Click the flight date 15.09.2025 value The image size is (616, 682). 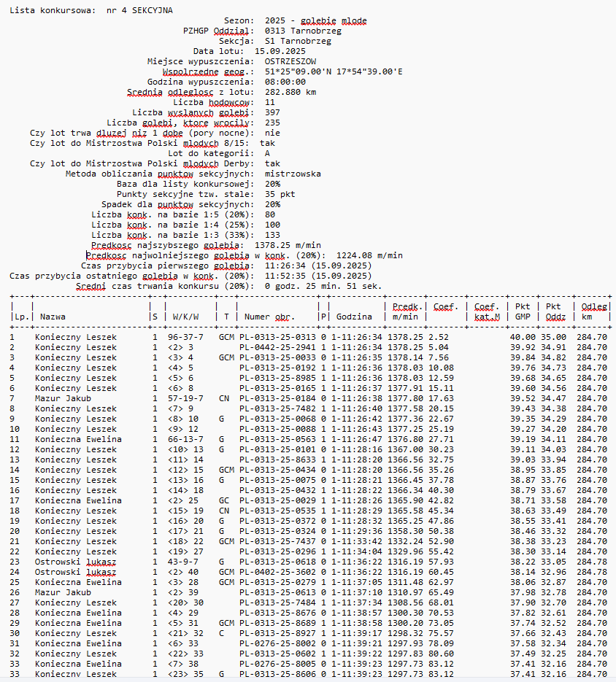point(280,51)
